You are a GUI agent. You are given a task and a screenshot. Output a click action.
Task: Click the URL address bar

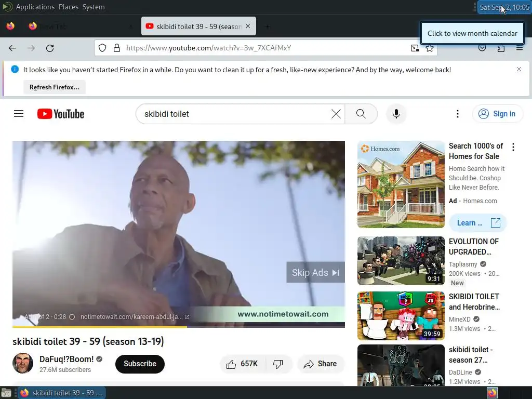click(265, 48)
